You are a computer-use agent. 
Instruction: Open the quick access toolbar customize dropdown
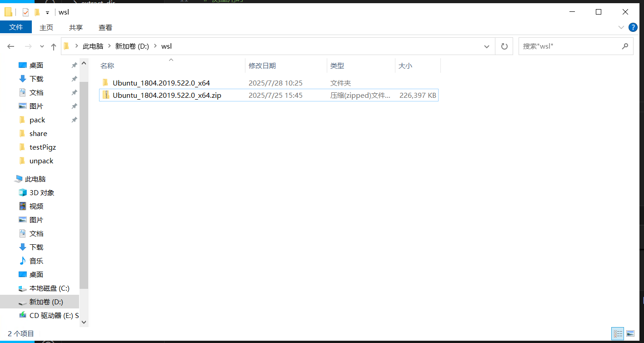[x=47, y=13]
